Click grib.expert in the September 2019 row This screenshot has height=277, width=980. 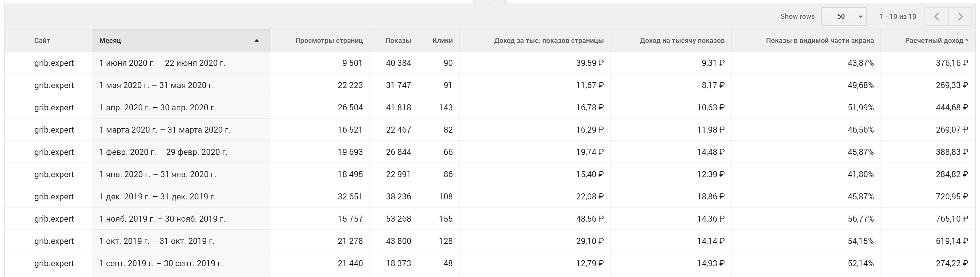click(54, 263)
